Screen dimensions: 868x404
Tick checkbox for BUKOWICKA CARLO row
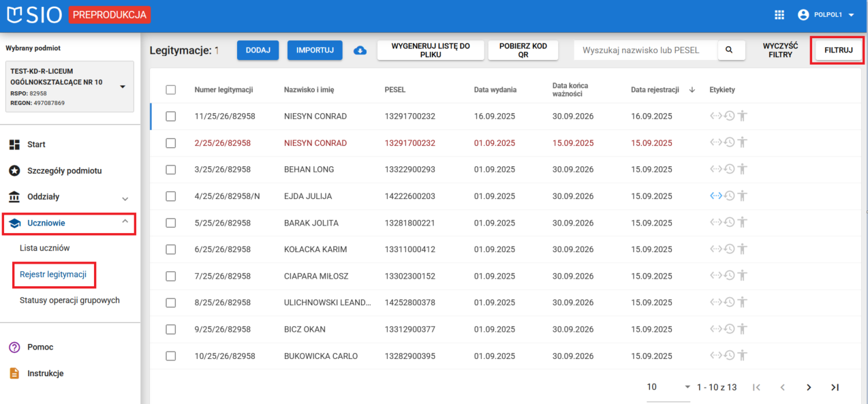pos(171,356)
